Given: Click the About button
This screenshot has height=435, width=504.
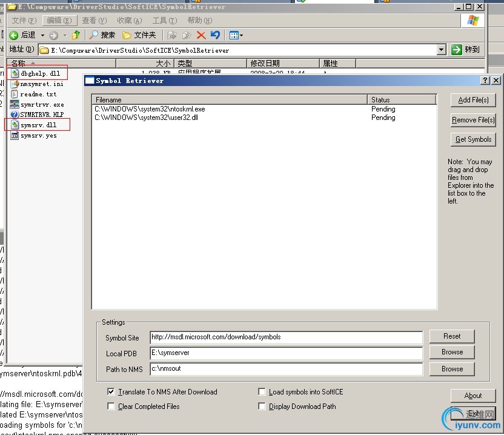Looking at the screenshot, I should 473,396.
